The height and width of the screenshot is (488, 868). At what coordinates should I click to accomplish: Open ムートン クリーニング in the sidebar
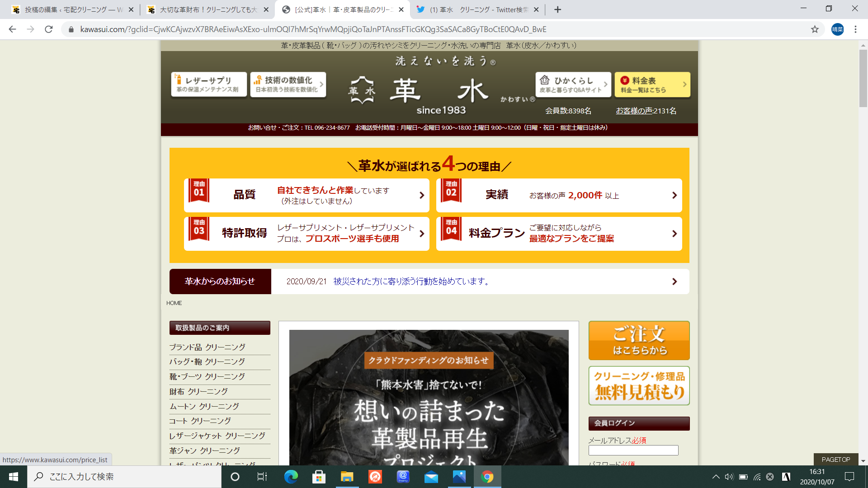coord(204,406)
